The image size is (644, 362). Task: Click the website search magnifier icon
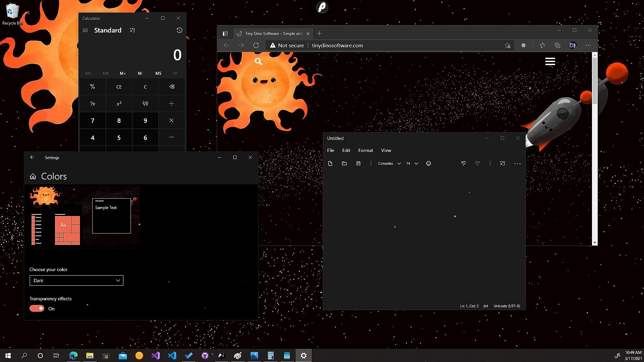tap(258, 61)
